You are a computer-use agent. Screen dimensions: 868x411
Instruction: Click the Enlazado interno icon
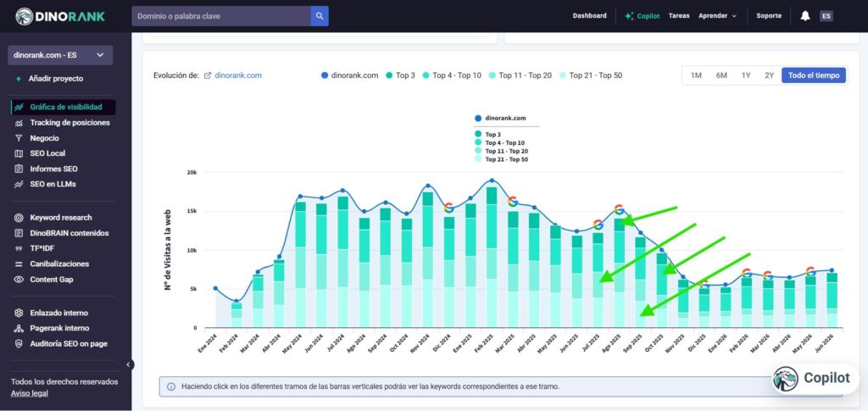(x=19, y=313)
